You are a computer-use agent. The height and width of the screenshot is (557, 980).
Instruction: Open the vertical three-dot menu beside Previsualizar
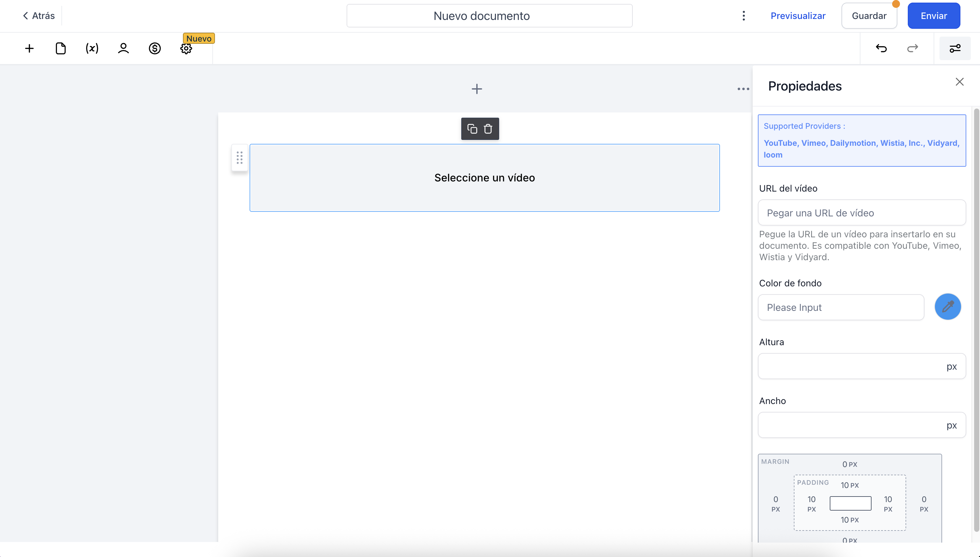point(743,16)
